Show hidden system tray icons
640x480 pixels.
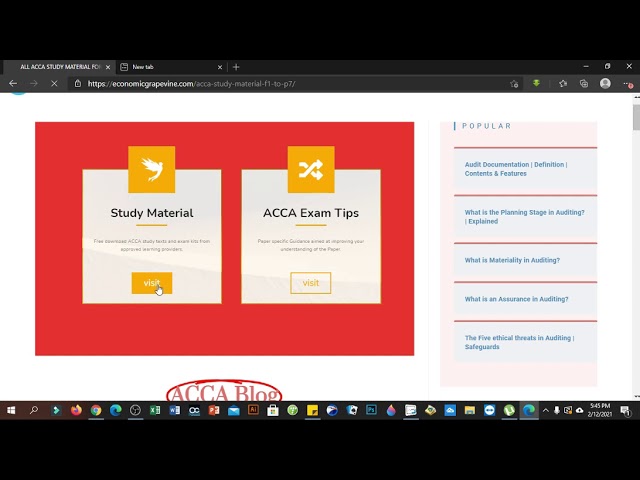pos(546,410)
